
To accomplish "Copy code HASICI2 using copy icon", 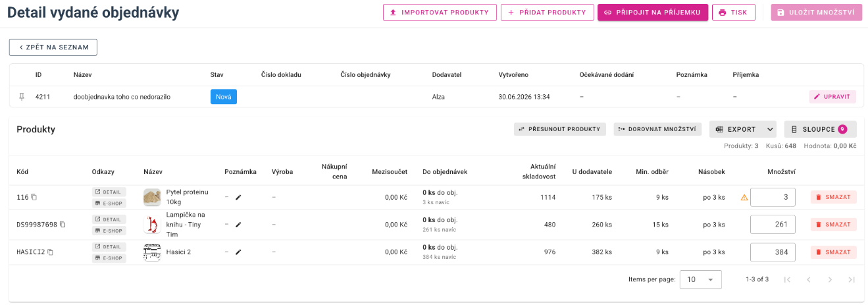I will click(50, 252).
